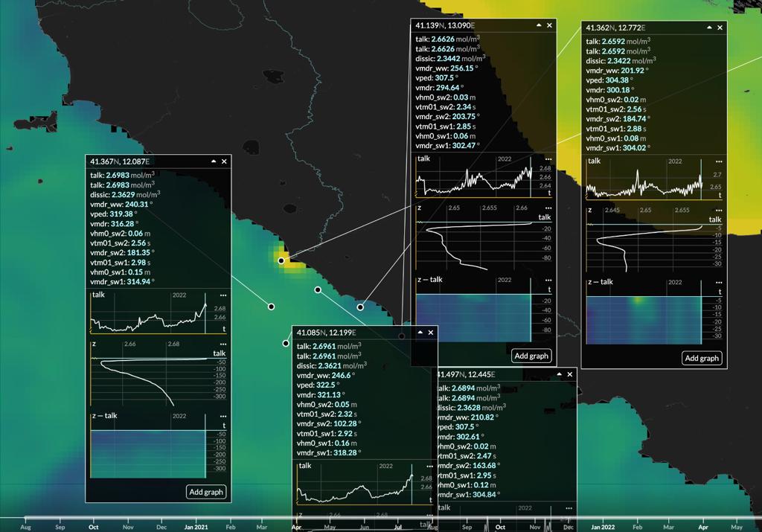
Task: Collapse the 41.139N, 13.090E popup
Action: (x=539, y=25)
